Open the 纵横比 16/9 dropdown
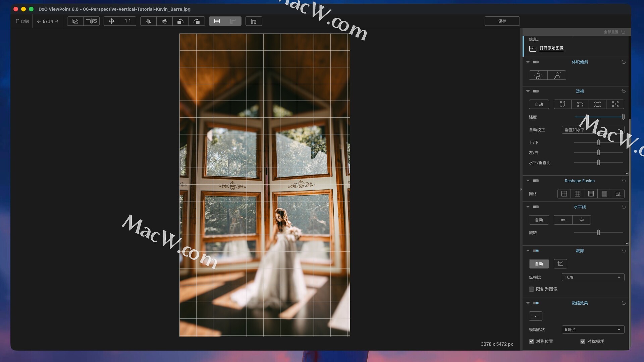 593,277
